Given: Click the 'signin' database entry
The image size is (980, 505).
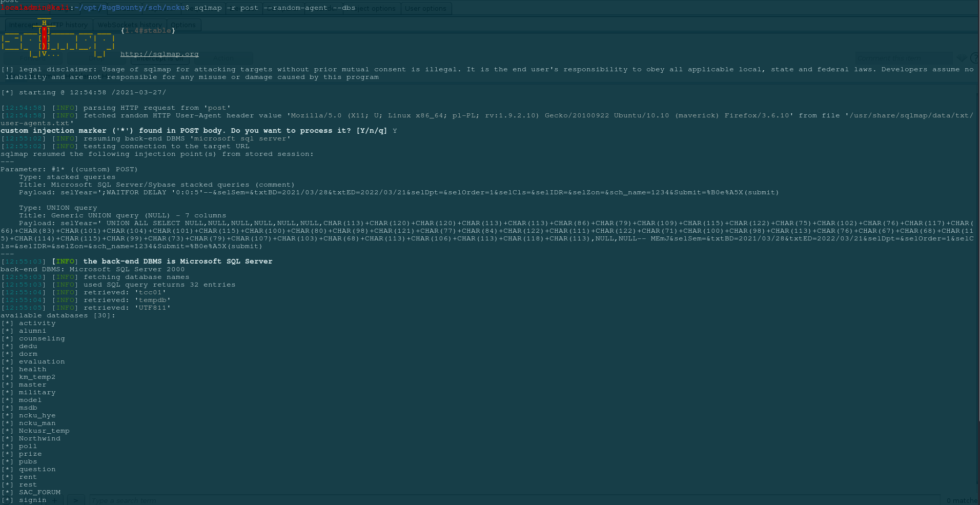Looking at the screenshot, I should click(33, 500).
